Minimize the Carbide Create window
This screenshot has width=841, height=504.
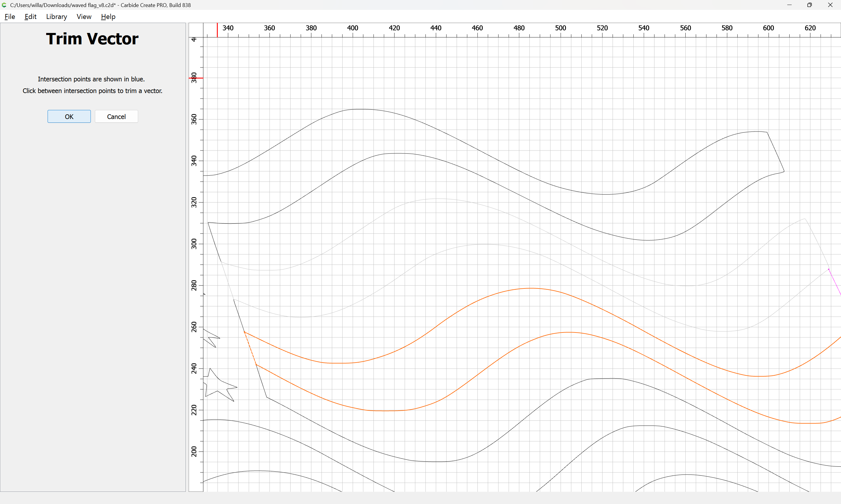point(789,5)
